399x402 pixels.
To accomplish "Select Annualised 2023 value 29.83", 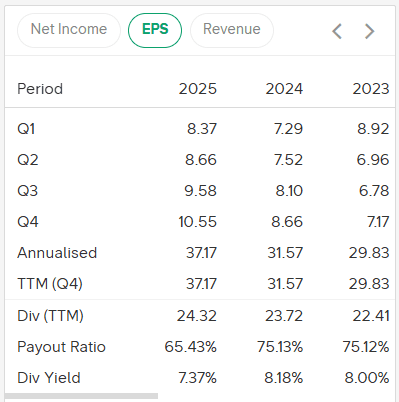I will (x=369, y=253).
